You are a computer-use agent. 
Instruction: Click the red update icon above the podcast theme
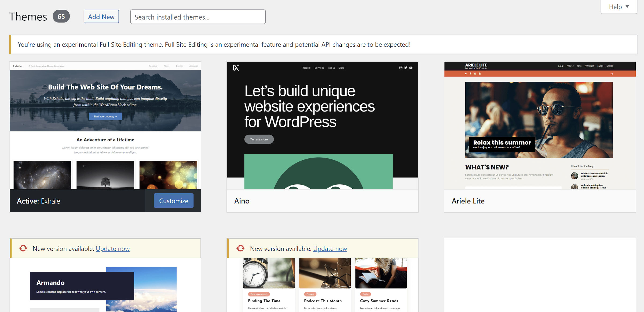(x=241, y=248)
